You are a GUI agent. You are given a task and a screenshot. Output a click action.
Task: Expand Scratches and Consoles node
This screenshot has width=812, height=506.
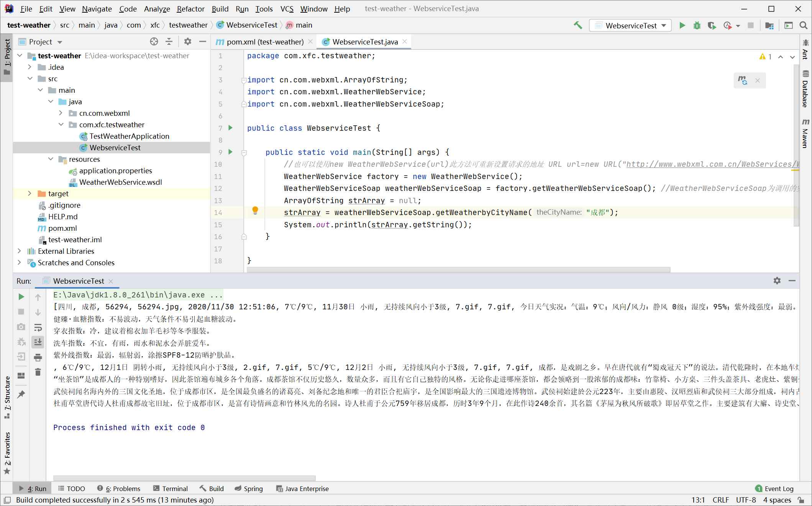20,263
